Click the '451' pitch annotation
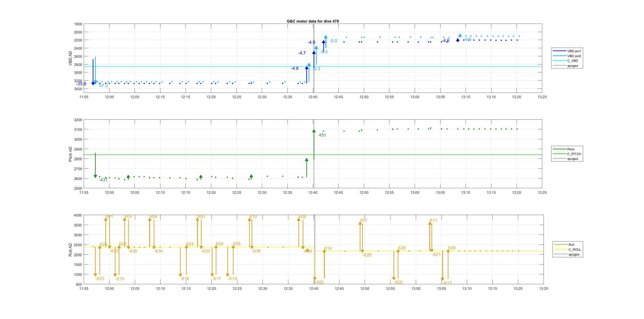The height and width of the screenshot is (319, 644). pyautogui.click(x=322, y=135)
